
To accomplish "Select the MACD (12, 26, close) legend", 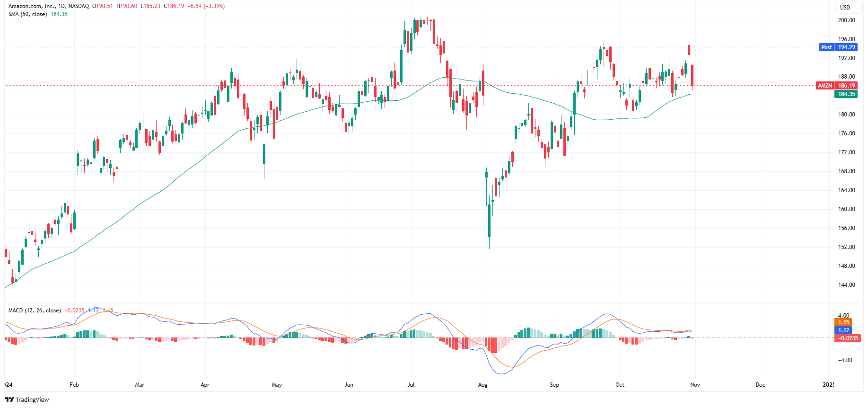I will coord(35,310).
